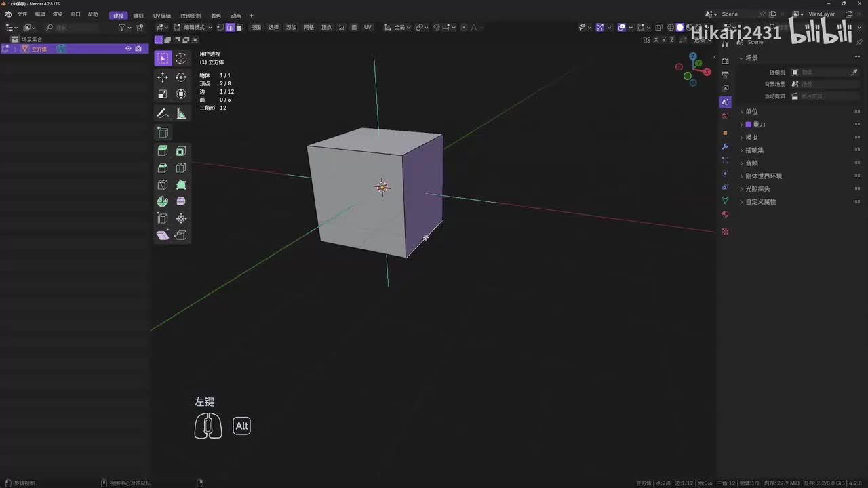Viewport: 868px width, 488px height.
Task: Choose the Edge Slide tool
Action: pyautogui.click(x=163, y=218)
